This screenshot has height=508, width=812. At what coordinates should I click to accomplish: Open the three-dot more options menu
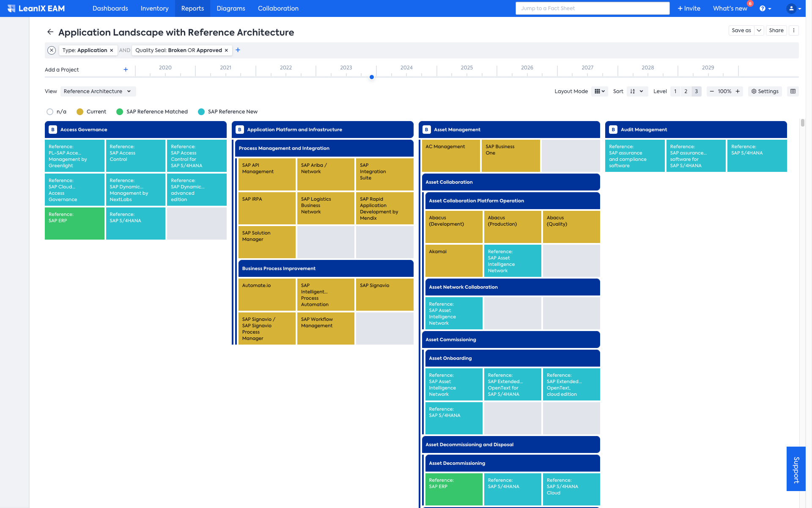click(794, 30)
